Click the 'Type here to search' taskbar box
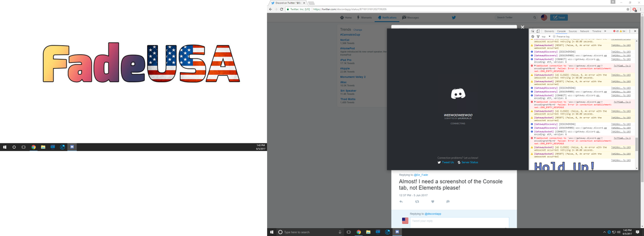The height and width of the screenshot is (236, 644). click(311, 232)
